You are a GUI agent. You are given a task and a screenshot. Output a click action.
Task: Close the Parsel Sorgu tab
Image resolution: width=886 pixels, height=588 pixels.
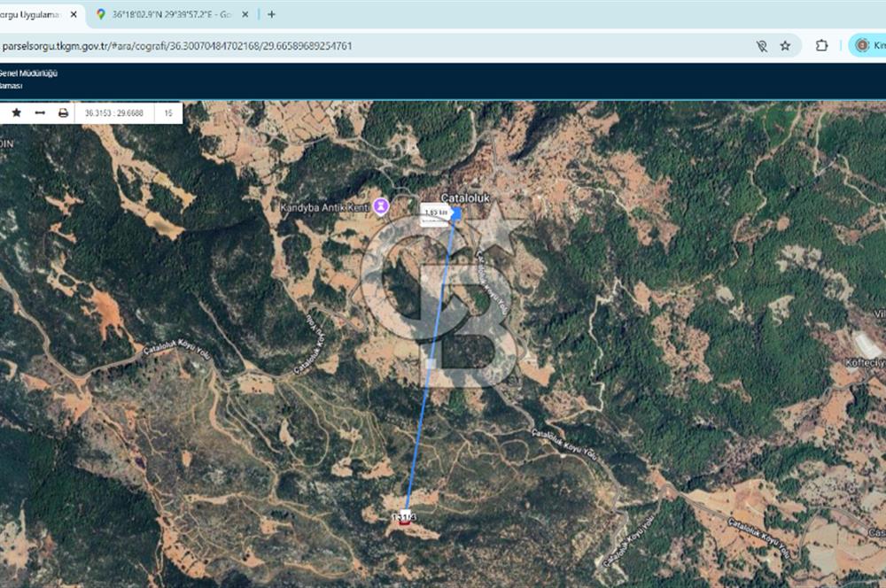pos(74,14)
